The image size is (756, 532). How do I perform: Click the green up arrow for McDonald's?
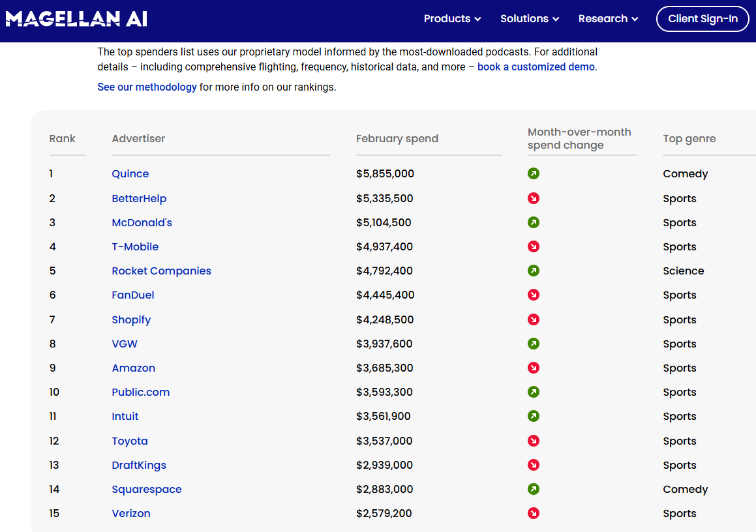pos(534,222)
